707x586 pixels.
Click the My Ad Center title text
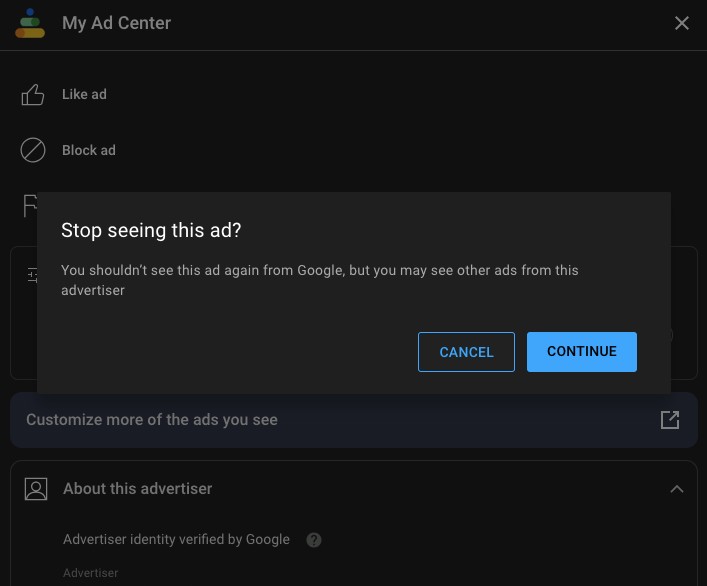[x=116, y=23]
